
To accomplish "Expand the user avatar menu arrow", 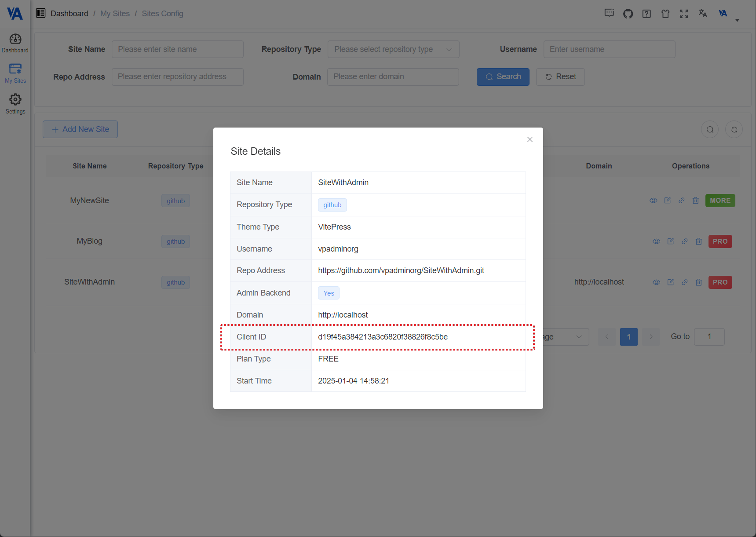I will click(737, 20).
